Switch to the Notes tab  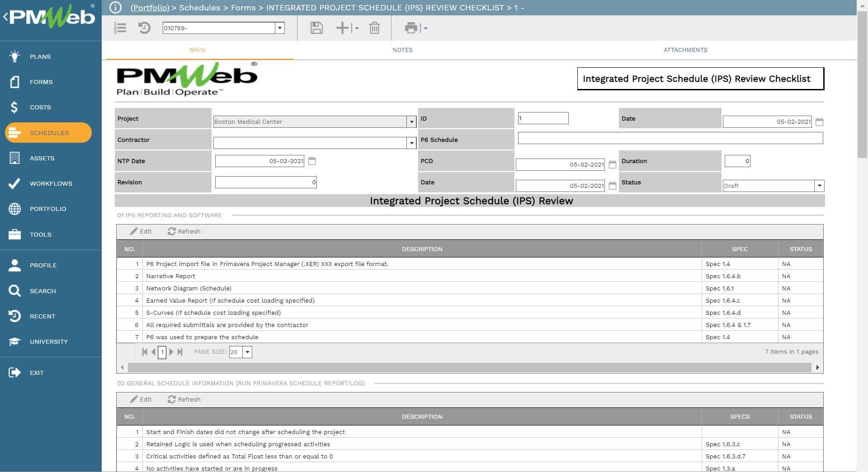(x=402, y=50)
